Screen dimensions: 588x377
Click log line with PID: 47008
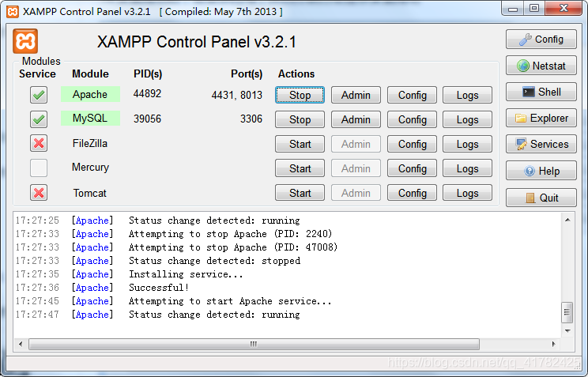[233, 247]
